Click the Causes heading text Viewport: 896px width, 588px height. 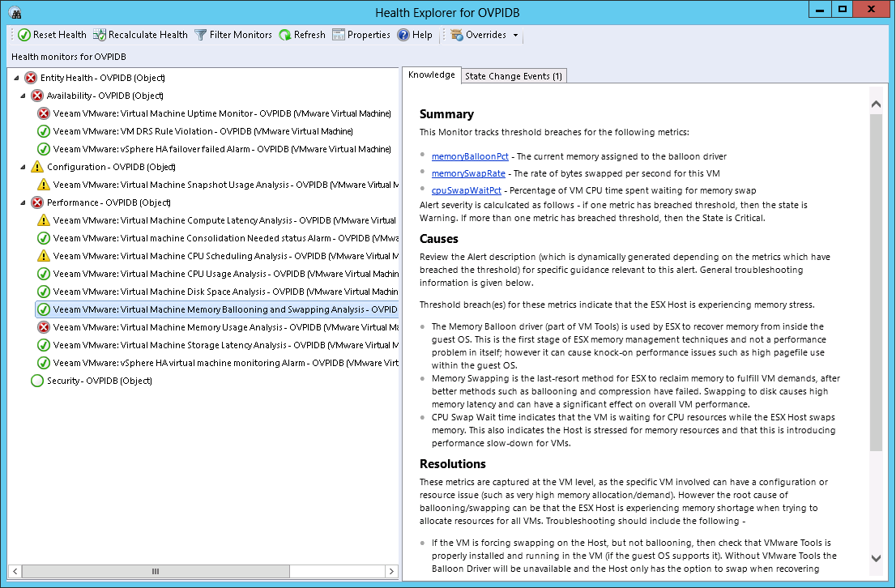coord(439,238)
